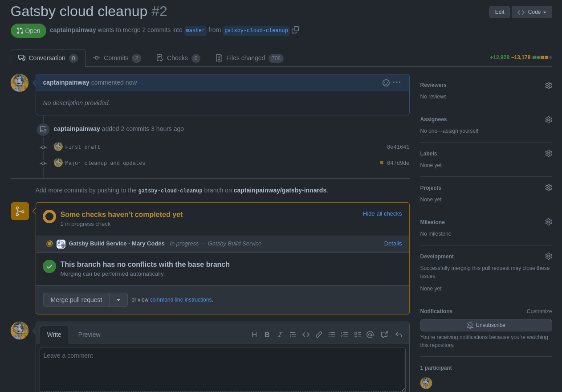Open the Major cleanup and updates commit
This screenshot has width=562, height=392.
tap(106, 163)
